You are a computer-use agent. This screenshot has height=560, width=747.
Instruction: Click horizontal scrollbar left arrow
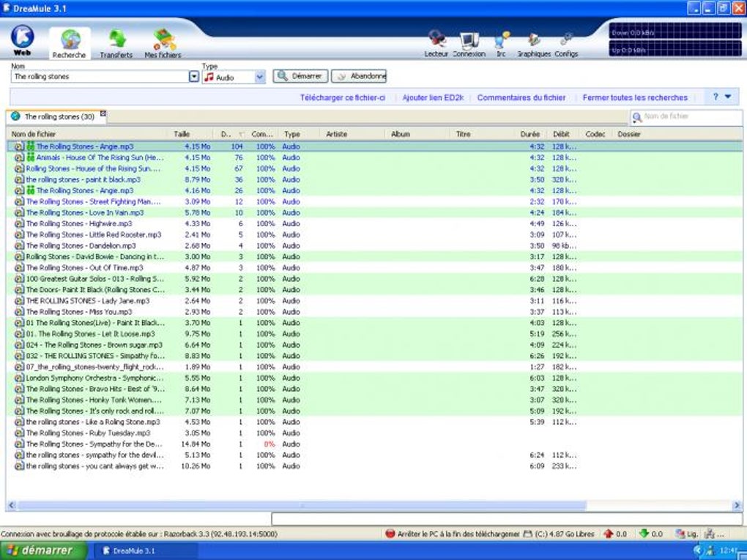tap(12, 505)
